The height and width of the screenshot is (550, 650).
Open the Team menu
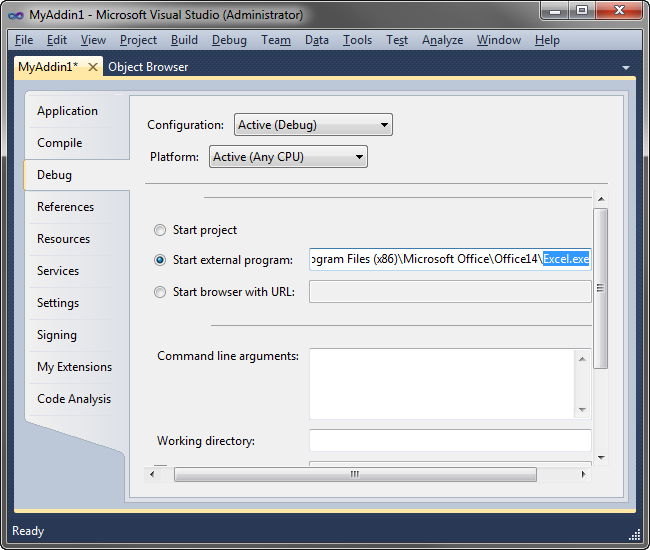pyautogui.click(x=276, y=40)
